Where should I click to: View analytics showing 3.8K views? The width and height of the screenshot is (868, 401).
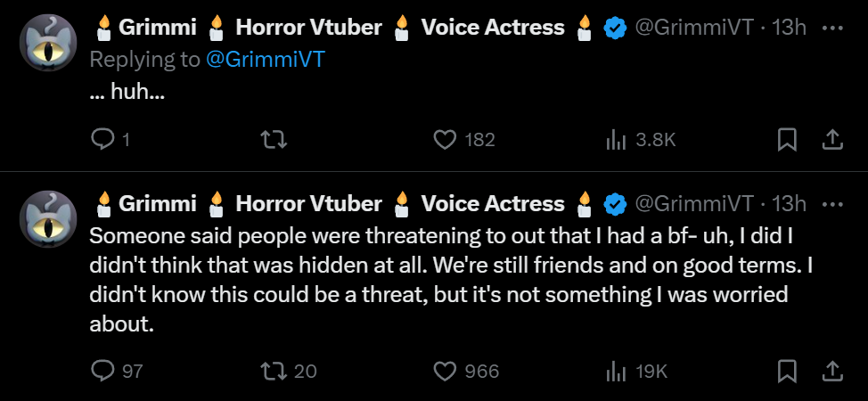(x=641, y=140)
